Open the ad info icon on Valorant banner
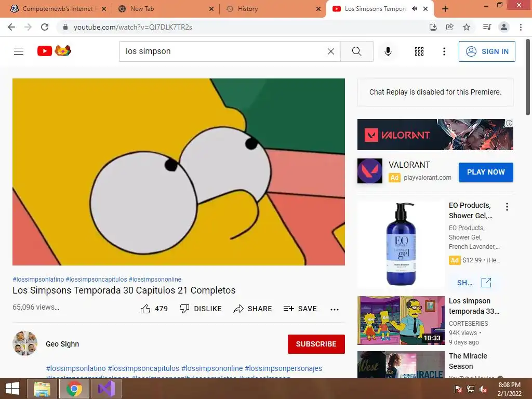Viewport: 532px width, 399px height. click(509, 123)
